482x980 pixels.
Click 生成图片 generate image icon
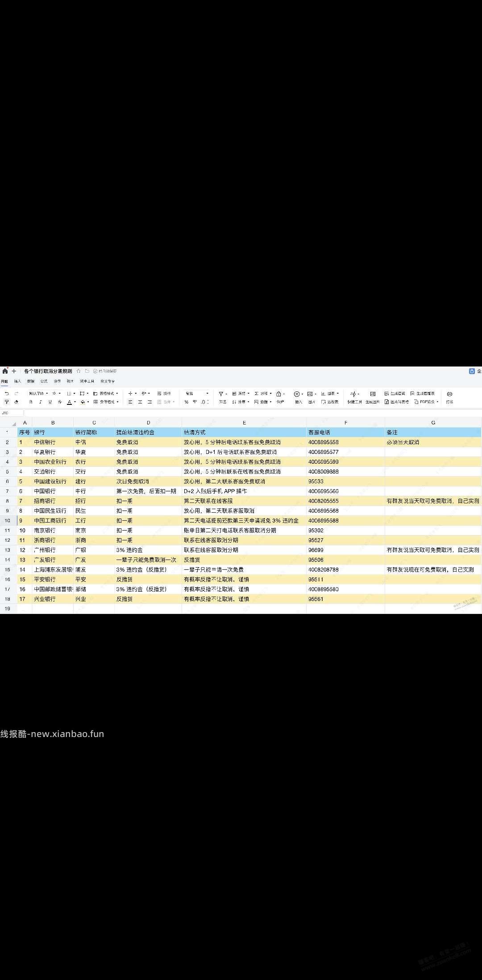pyautogui.click(x=373, y=394)
